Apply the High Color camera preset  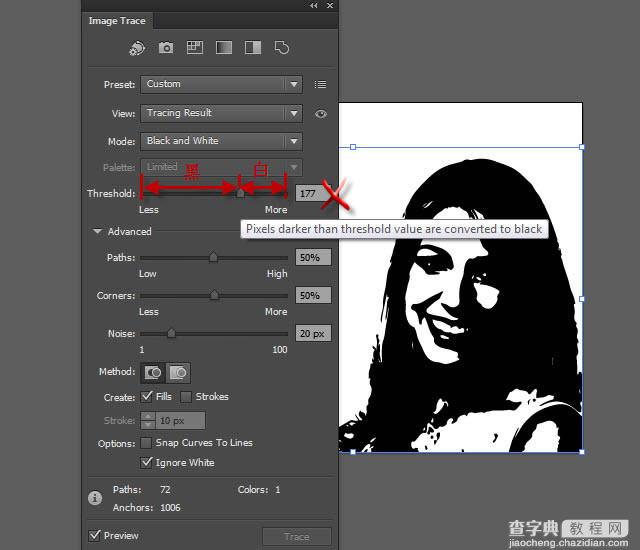(x=166, y=48)
